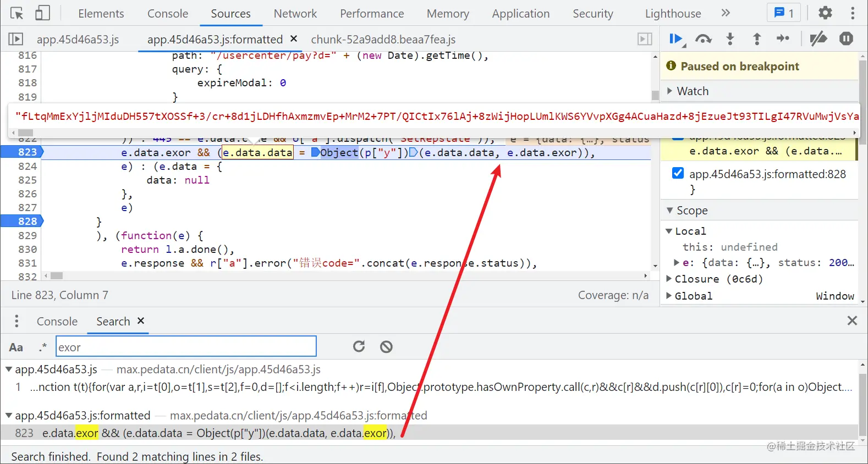Switch to the Elements tab

point(101,13)
